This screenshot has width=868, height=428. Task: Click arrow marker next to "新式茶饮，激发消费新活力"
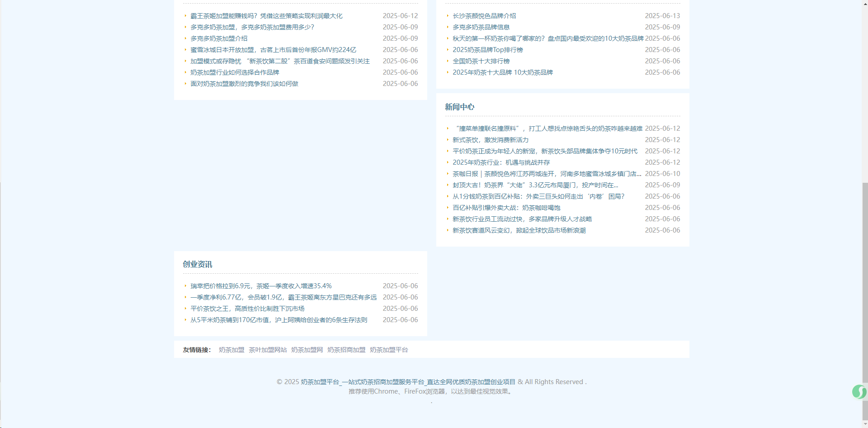[x=448, y=140]
